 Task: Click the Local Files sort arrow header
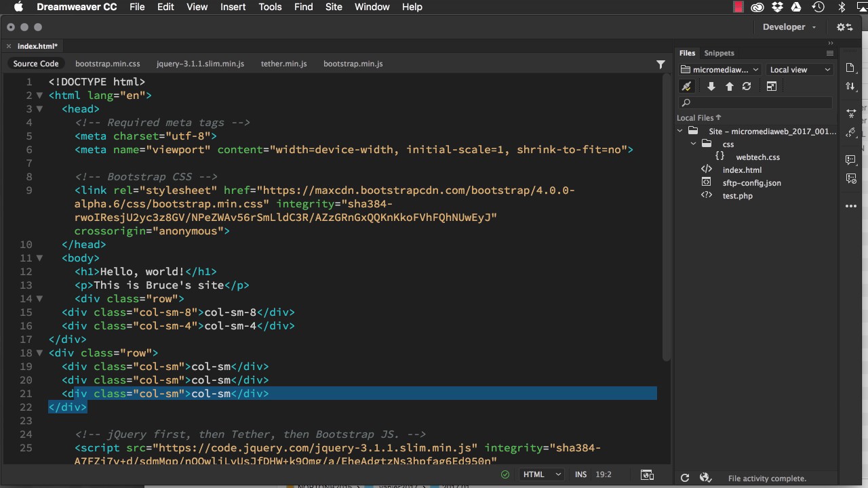[x=699, y=118]
